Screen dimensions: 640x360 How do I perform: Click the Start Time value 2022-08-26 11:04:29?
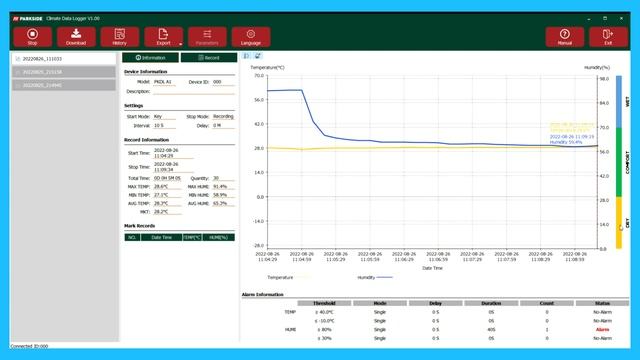point(173,153)
